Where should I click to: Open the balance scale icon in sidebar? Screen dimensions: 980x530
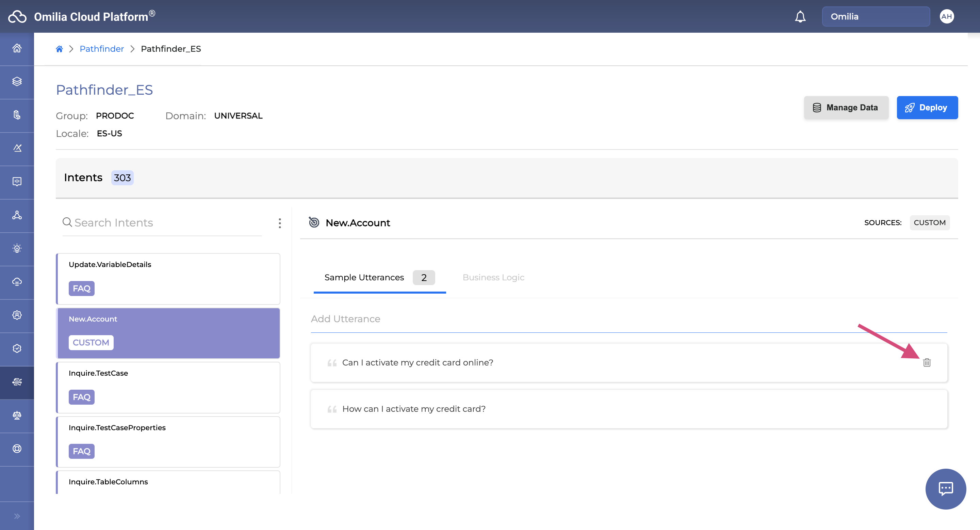click(x=17, y=416)
